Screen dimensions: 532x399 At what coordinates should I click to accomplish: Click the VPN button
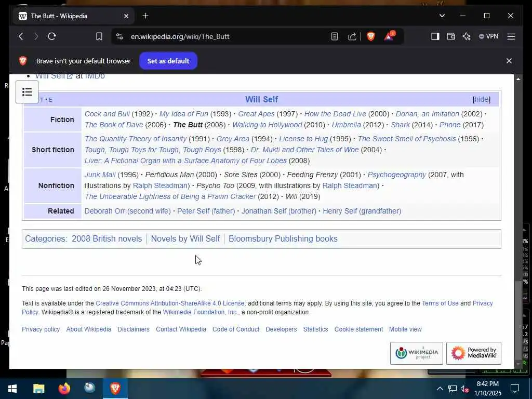click(488, 36)
